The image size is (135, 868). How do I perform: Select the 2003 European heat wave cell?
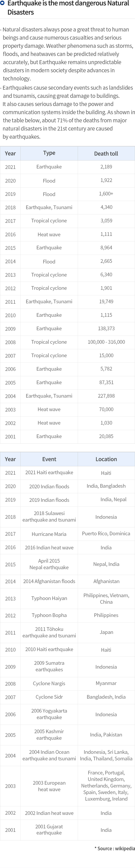point(49,786)
